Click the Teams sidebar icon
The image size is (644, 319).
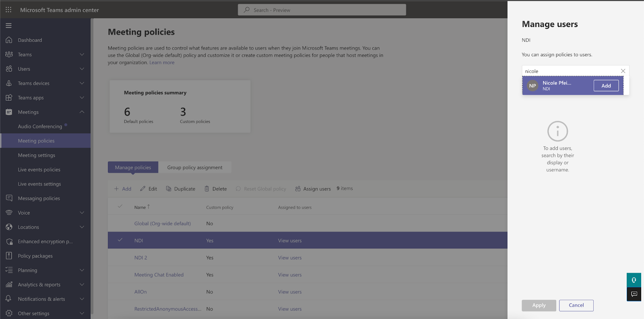click(x=9, y=54)
